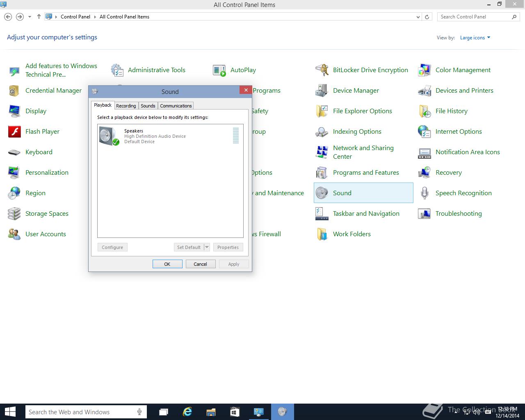Launch Internet Explorer from the taskbar
Image resolution: width=525 pixels, height=420 pixels.
[x=187, y=412]
